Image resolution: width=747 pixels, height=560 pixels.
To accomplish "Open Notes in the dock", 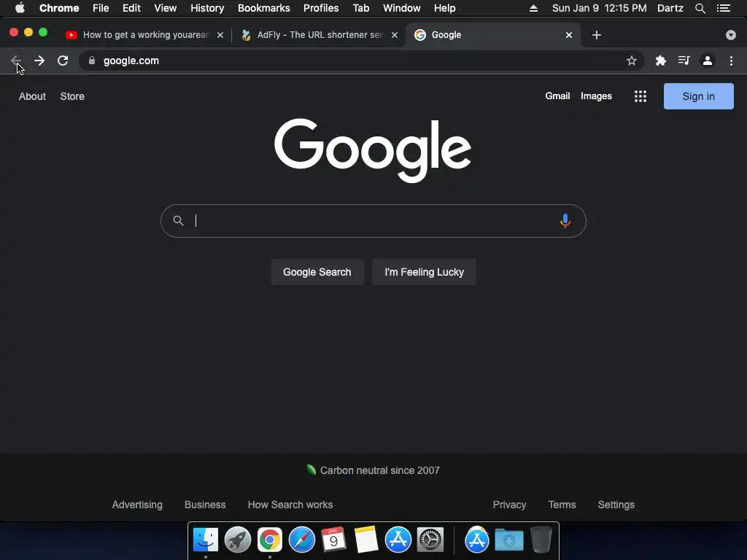I will (366, 540).
